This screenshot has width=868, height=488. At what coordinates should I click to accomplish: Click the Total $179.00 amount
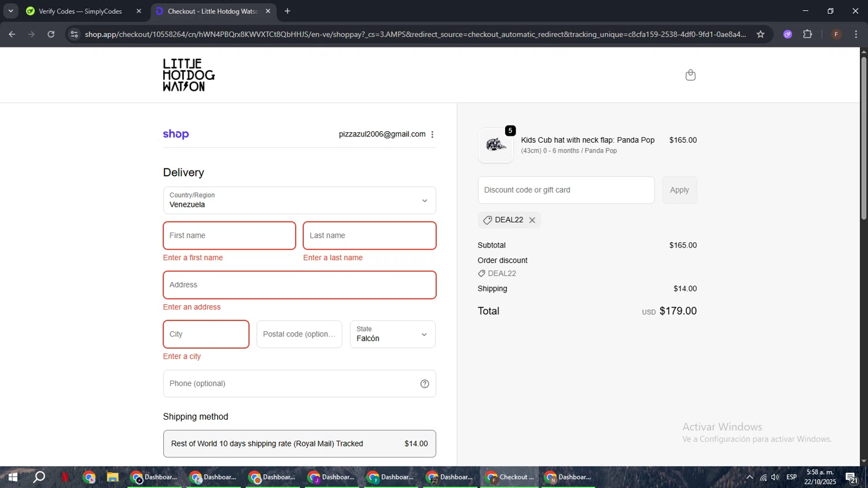click(x=678, y=311)
